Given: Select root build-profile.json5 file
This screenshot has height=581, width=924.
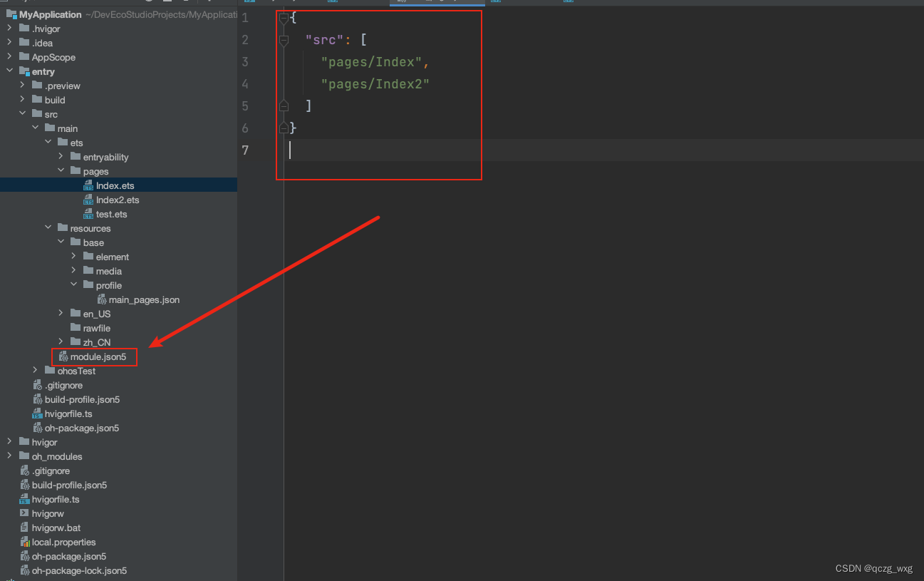Looking at the screenshot, I should 69,485.
